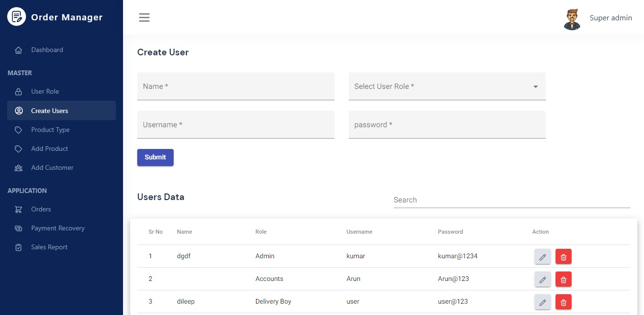Open the Select User Role dropdown
The image size is (644, 315).
(447, 87)
